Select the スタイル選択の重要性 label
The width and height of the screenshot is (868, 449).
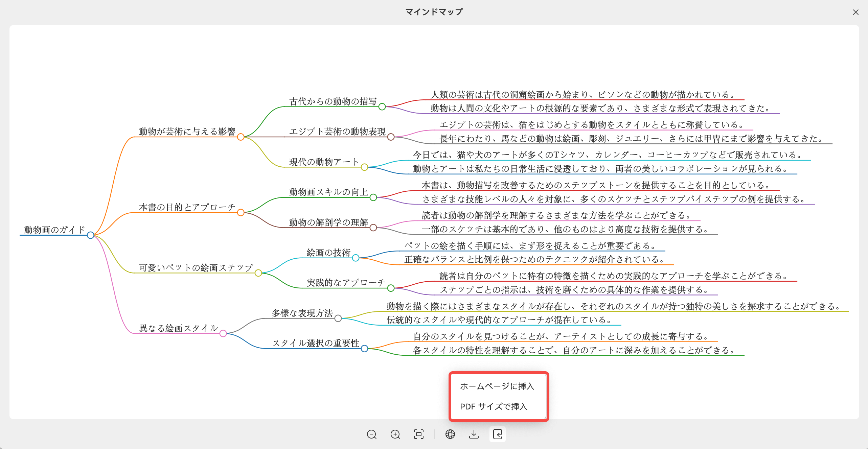pyautogui.click(x=315, y=343)
